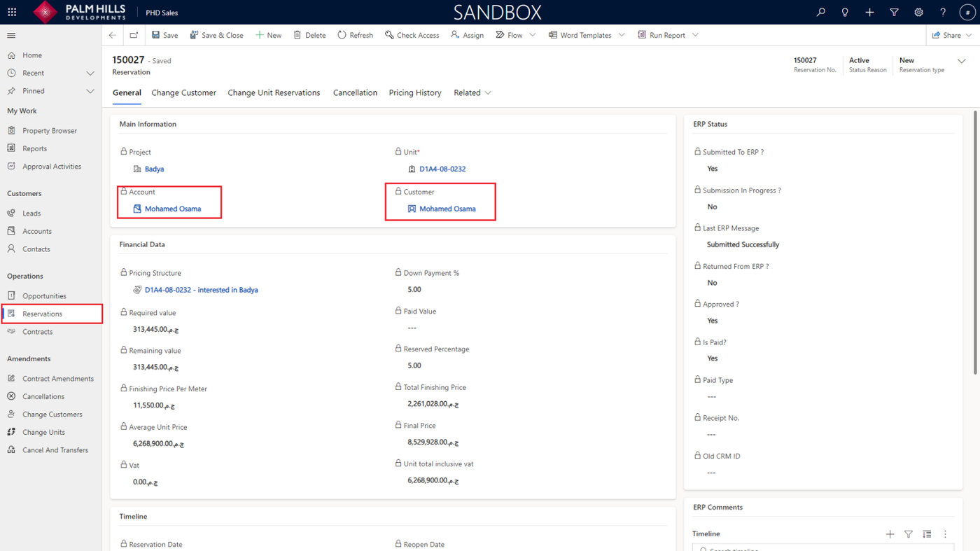
Task: Open Property Browser in sidebar
Action: coord(51,131)
